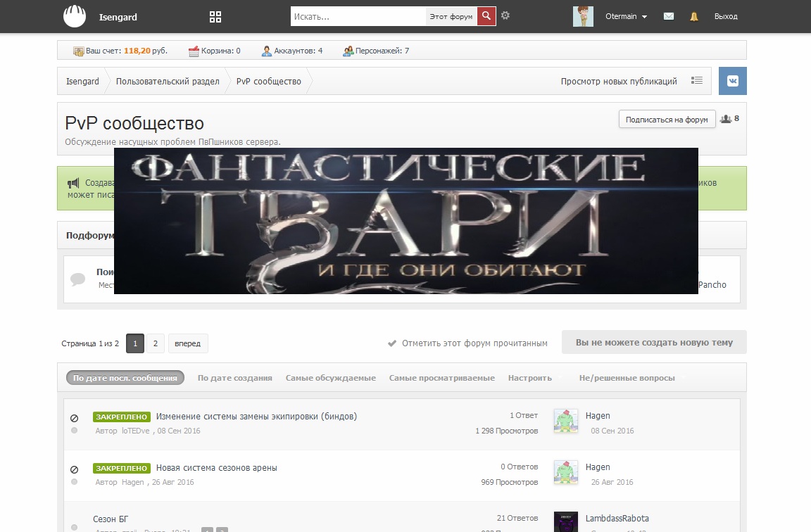Click the 118,20 balance amount
The width and height of the screenshot is (811, 532).
tap(137, 51)
